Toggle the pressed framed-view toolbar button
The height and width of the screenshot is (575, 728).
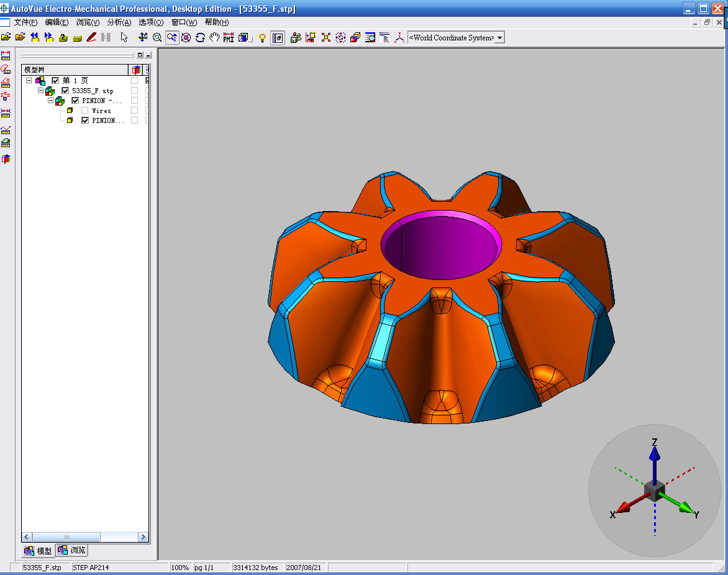pyautogui.click(x=278, y=38)
